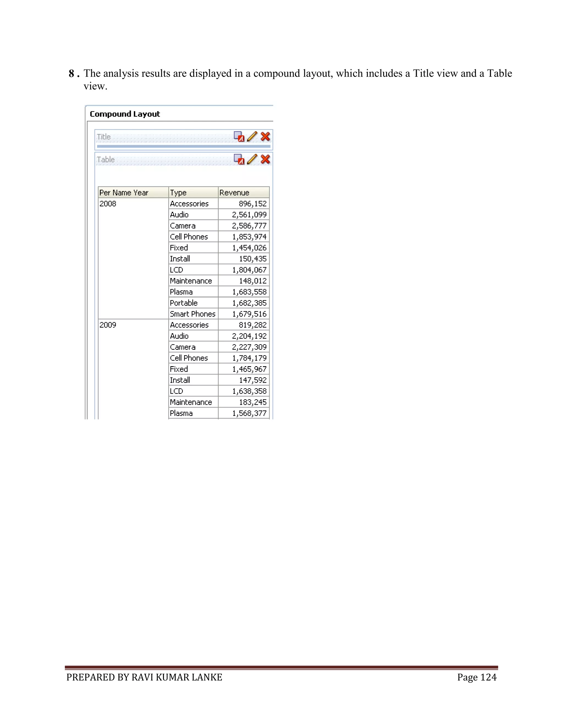Click the Compound Layout panel heading

pyautogui.click(x=125, y=114)
